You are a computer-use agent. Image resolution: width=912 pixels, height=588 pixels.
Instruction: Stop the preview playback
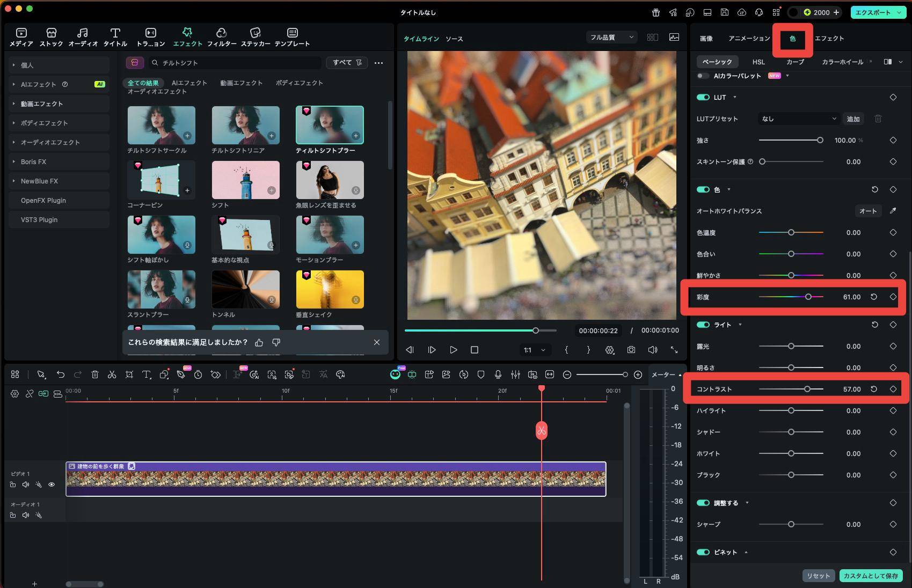click(475, 350)
